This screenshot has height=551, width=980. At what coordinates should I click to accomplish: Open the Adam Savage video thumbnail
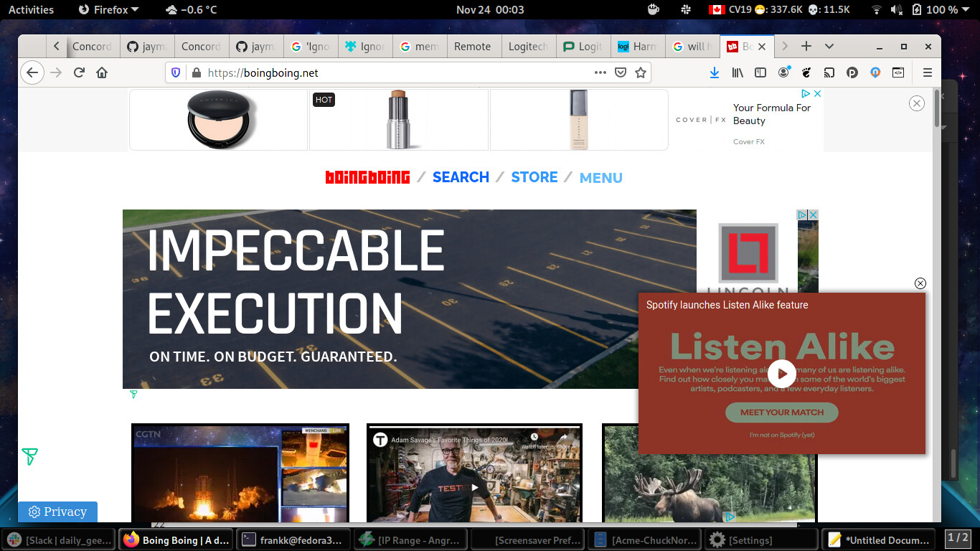474,474
